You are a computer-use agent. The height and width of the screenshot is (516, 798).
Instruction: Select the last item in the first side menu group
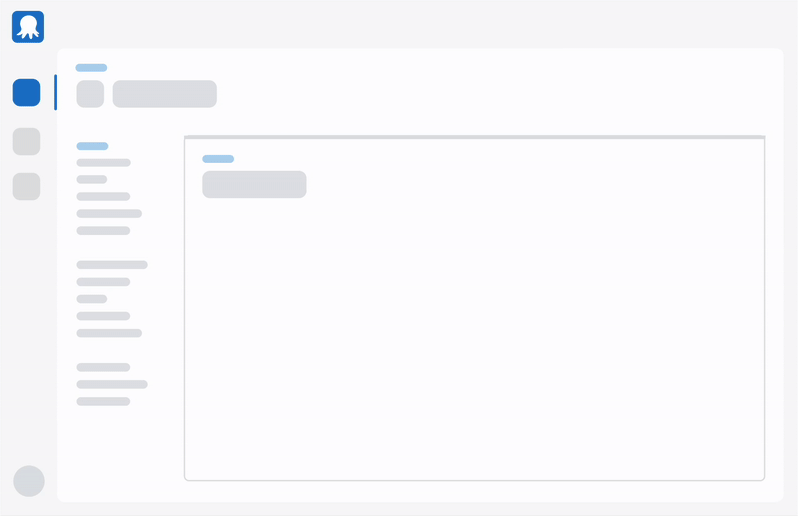(103, 231)
